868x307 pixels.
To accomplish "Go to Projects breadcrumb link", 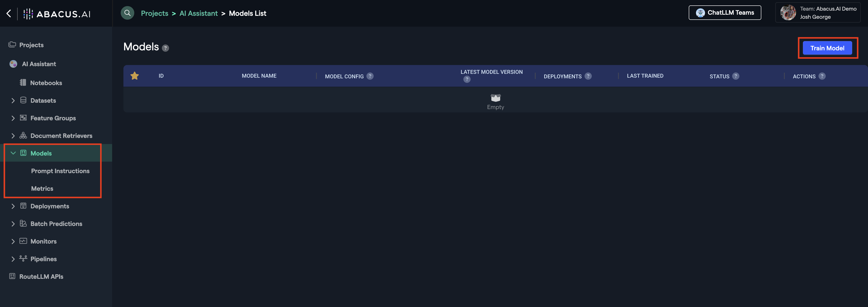I will click(154, 14).
